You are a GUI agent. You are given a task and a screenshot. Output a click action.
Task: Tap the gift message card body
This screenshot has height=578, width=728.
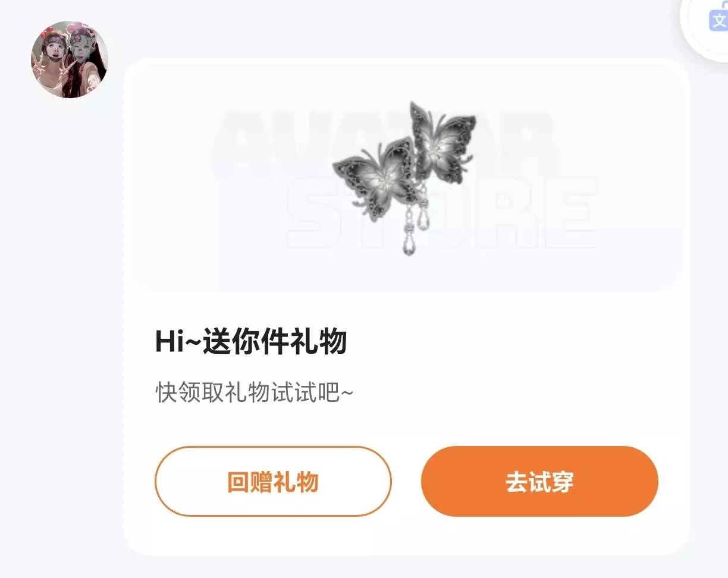tap(406, 306)
